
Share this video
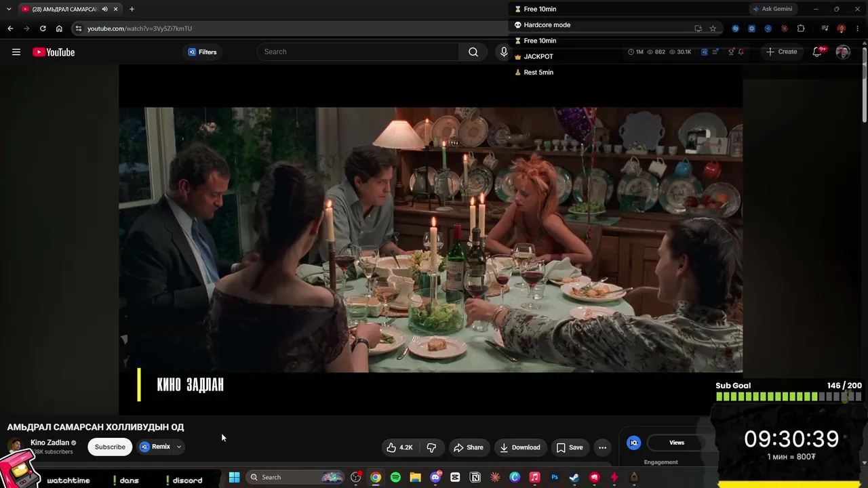pos(469,447)
